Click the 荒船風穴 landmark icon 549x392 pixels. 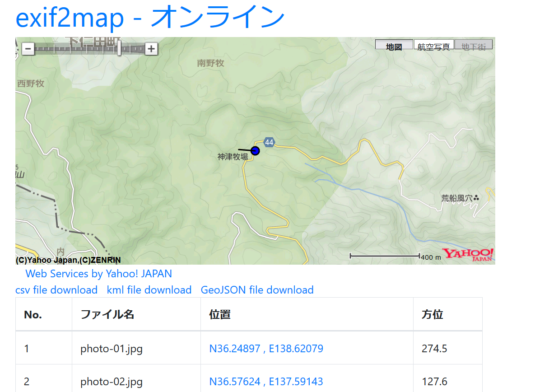(x=477, y=198)
